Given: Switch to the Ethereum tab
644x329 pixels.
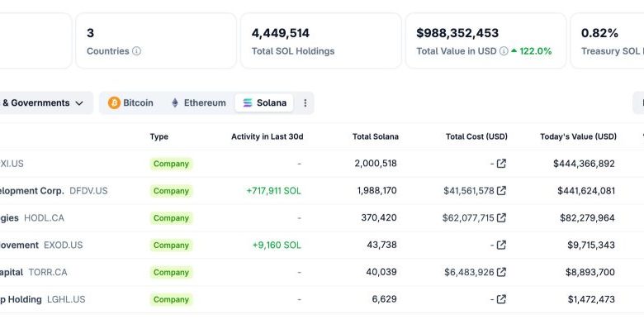Looking at the screenshot, I should coord(198,103).
